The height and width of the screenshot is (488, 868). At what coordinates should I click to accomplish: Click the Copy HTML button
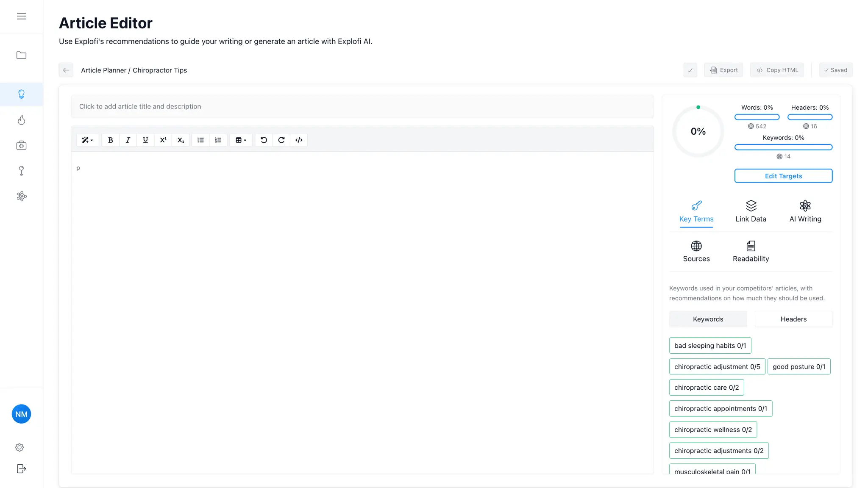pos(777,70)
